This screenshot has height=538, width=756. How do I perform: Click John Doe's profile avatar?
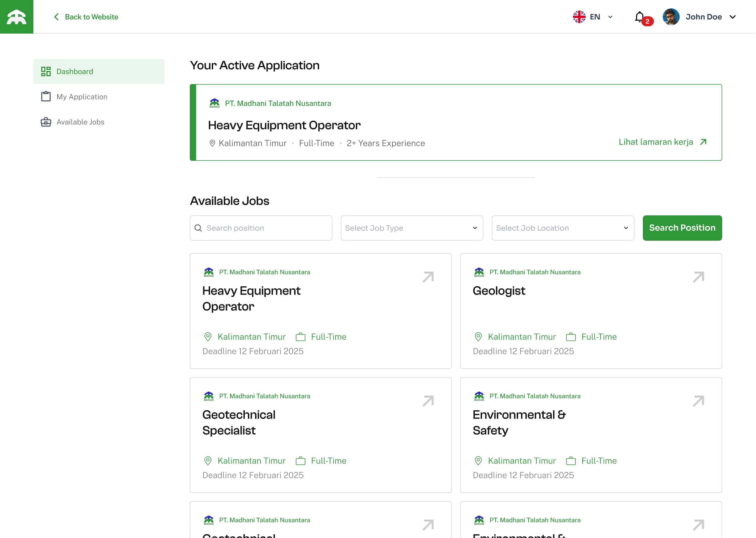[x=671, y=17]
